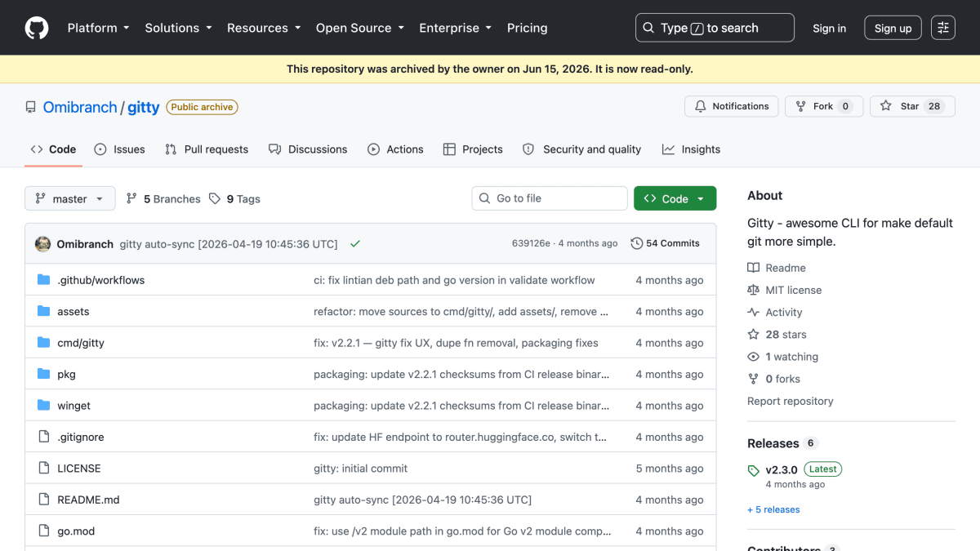Open Readme from About sidebar
980x551 pixels.
[777, 268]
